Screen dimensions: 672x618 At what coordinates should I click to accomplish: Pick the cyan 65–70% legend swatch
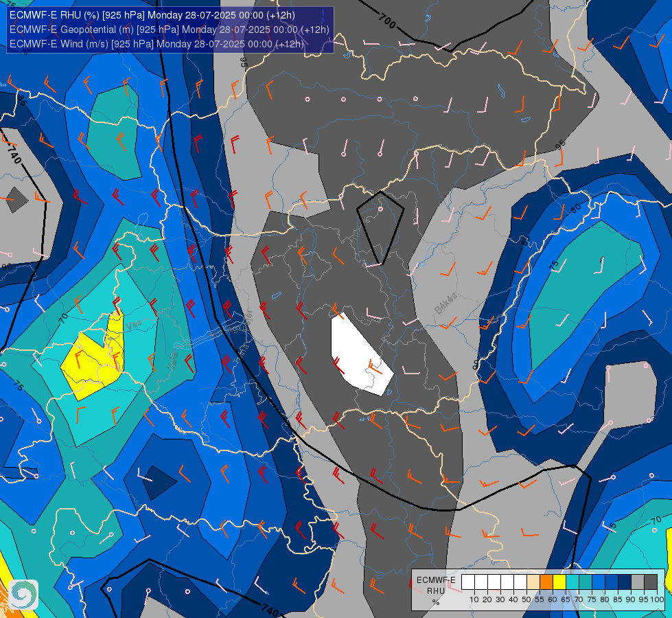tap(572, 582)
